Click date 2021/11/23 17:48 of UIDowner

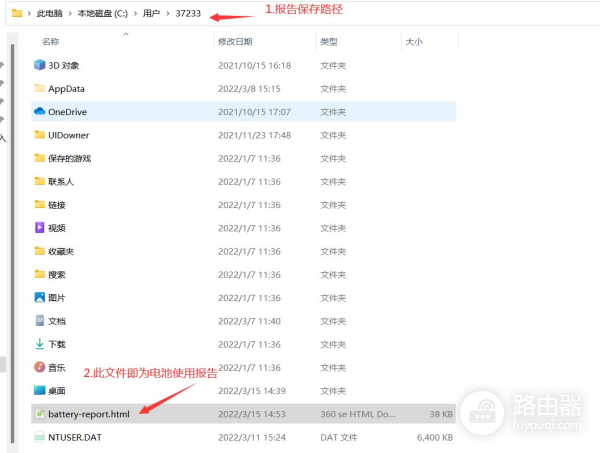point(254,135)
